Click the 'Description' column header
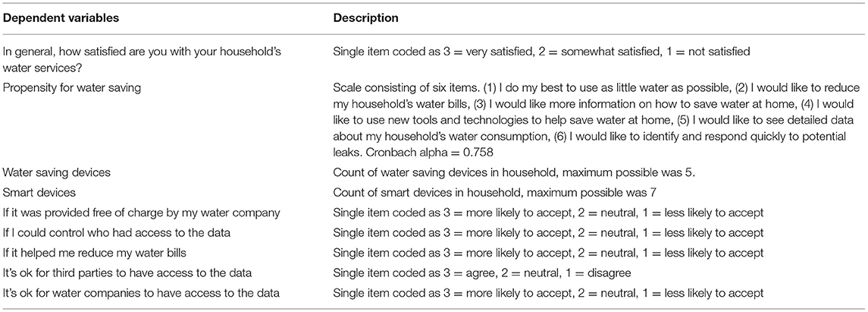This screenshot has width=868, height=312. tap(365, 17)
